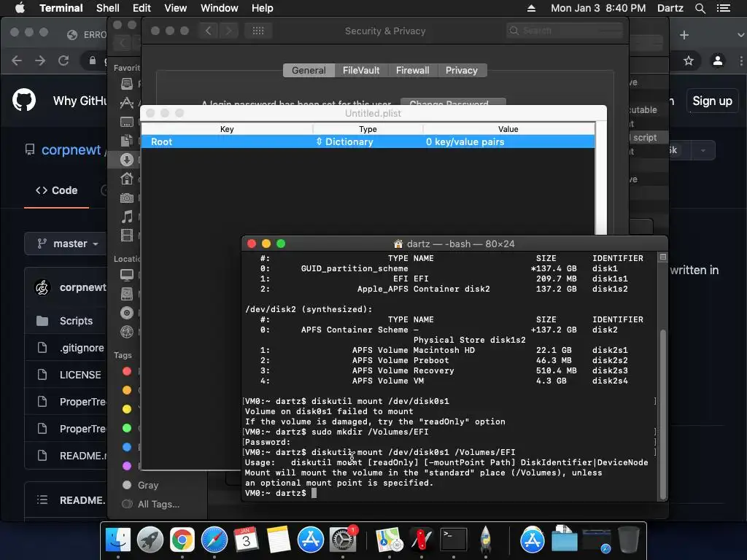Image resolution: width=747 pixels, height=560 pixels.
Task: Open the Edit menu
Action: tap(142, 8)
